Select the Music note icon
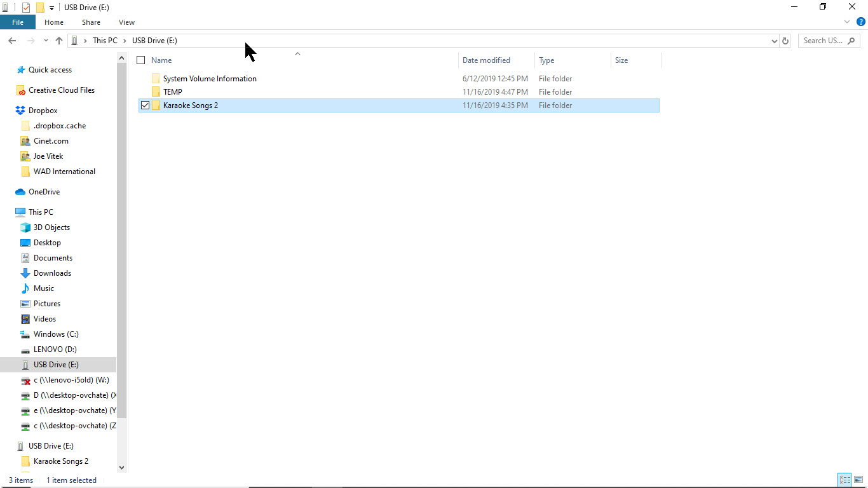This screenshot has height=488, width=868. point(25,288)
